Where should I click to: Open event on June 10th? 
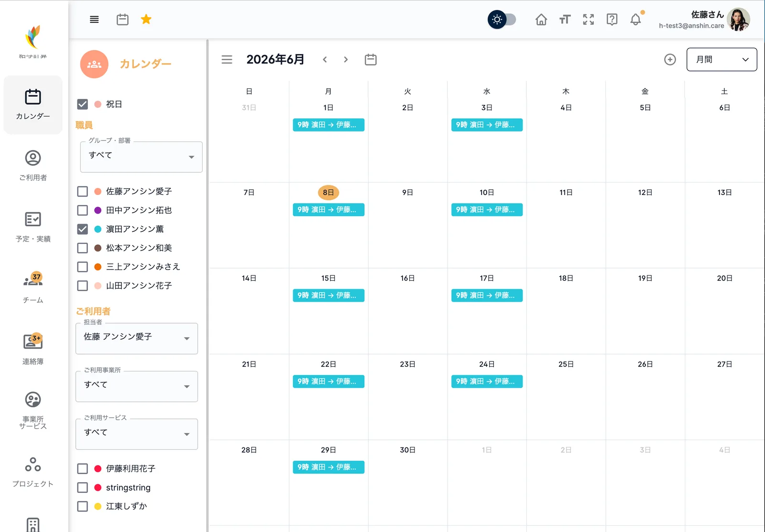click(487, 210)
